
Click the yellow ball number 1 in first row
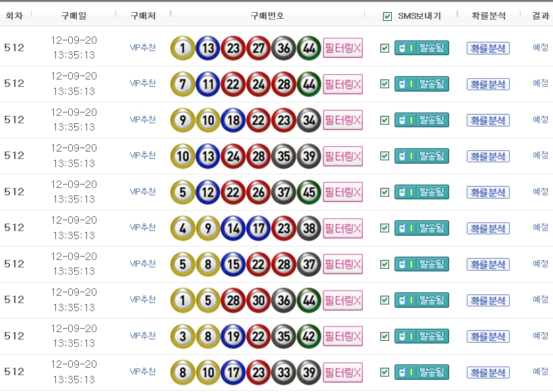pyautogui.click(x=182, y=48)
